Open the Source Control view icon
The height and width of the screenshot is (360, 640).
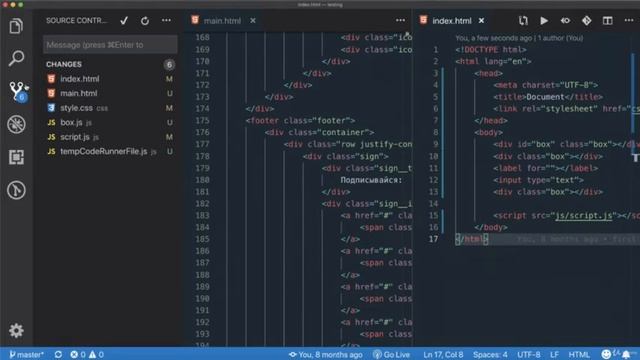tap(18, 91)
